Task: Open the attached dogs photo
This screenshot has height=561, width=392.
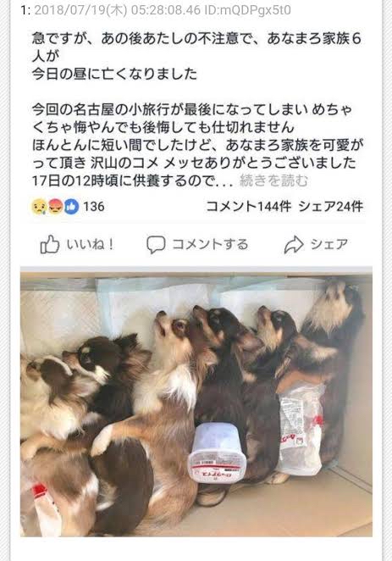Action: [196, 404]
